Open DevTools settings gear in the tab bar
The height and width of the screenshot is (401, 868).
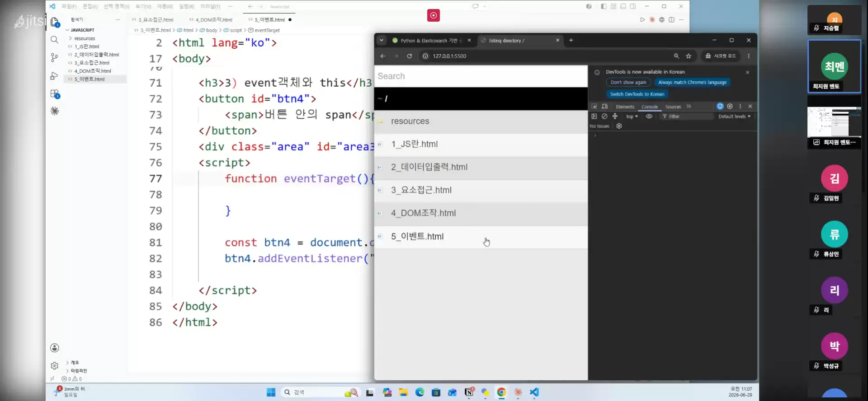tap(730, 107)
